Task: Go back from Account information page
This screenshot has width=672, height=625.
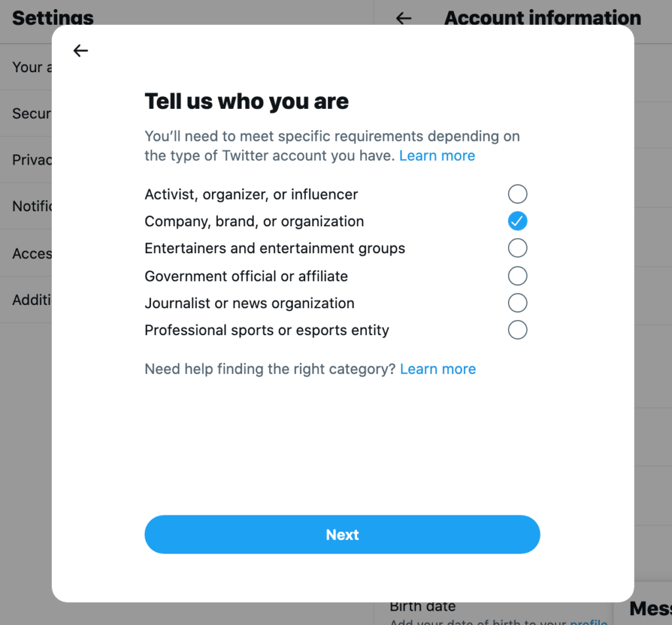Action: [x=404, y=18]
